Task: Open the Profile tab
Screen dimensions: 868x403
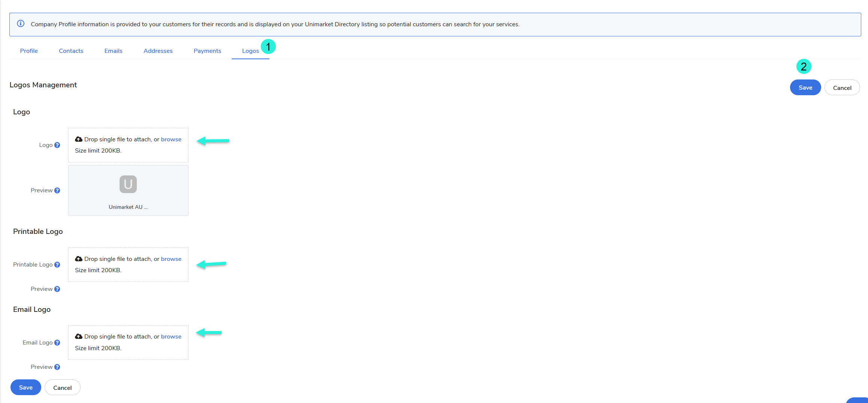Action: pos(29,51)
